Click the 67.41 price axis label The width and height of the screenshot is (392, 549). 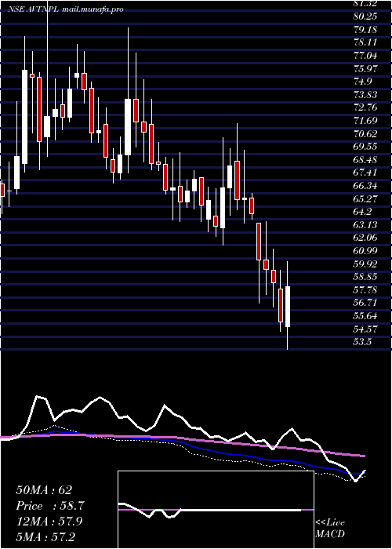[x=365, y=173]
